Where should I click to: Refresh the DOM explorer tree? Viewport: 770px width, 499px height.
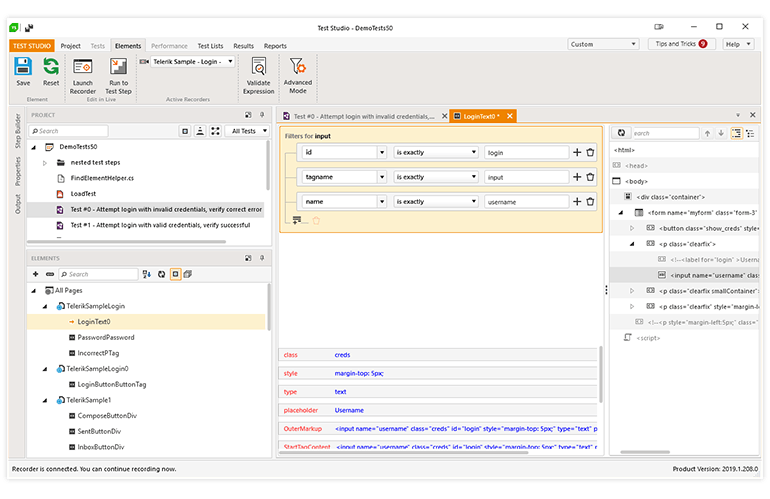pos(621,133)
